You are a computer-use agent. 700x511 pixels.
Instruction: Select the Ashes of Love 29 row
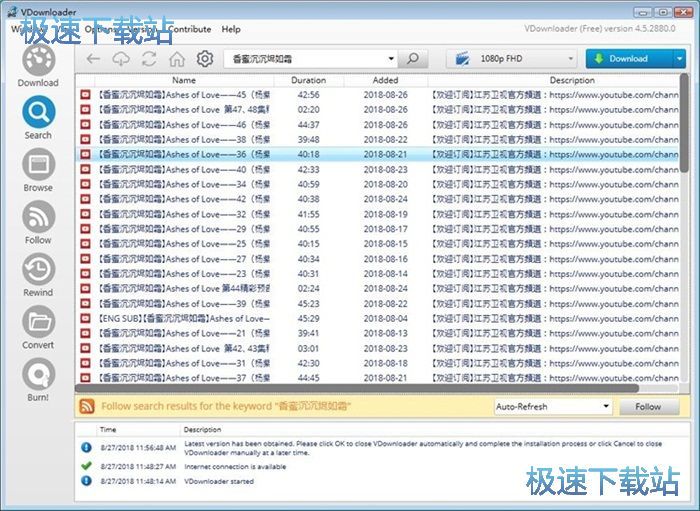378,229
